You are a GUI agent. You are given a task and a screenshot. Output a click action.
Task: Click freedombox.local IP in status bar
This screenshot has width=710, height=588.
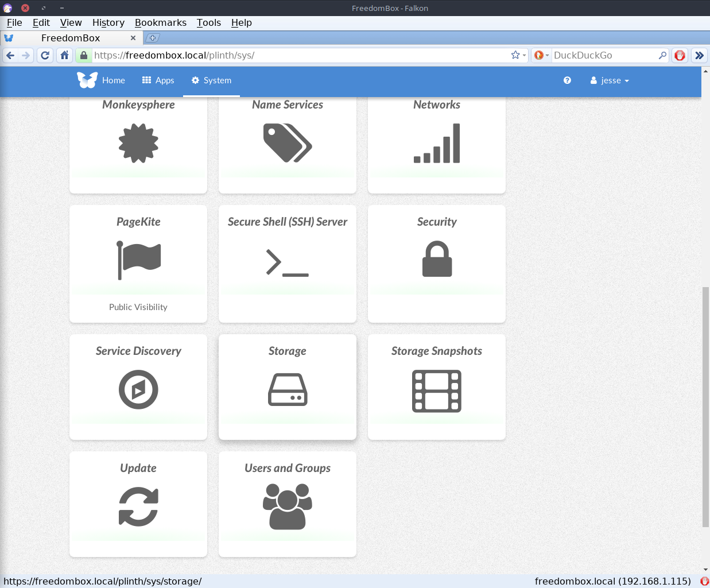point(612,581)
